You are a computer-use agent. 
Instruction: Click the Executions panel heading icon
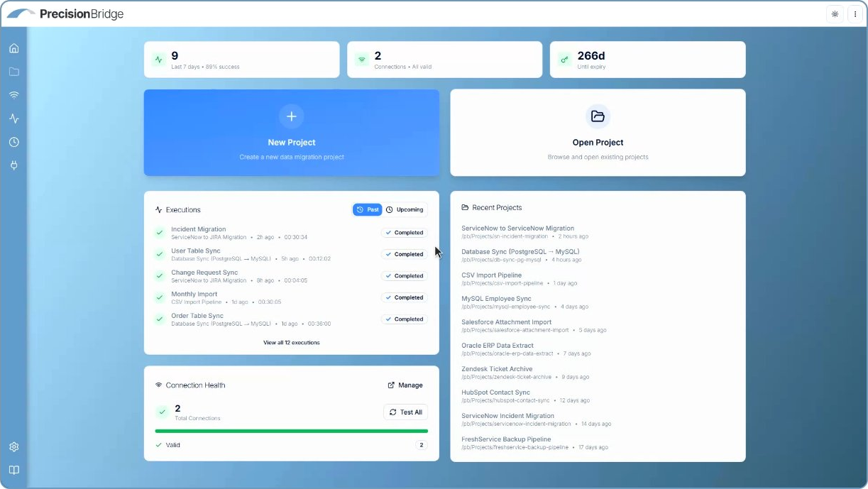tap(158, 210)
